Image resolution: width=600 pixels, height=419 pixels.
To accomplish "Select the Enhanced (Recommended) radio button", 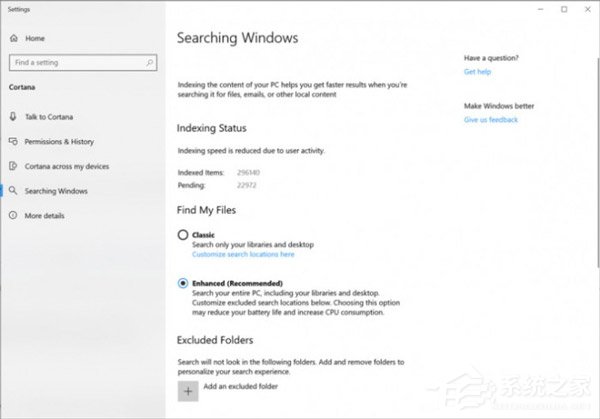I will click(x=183, y=283).
